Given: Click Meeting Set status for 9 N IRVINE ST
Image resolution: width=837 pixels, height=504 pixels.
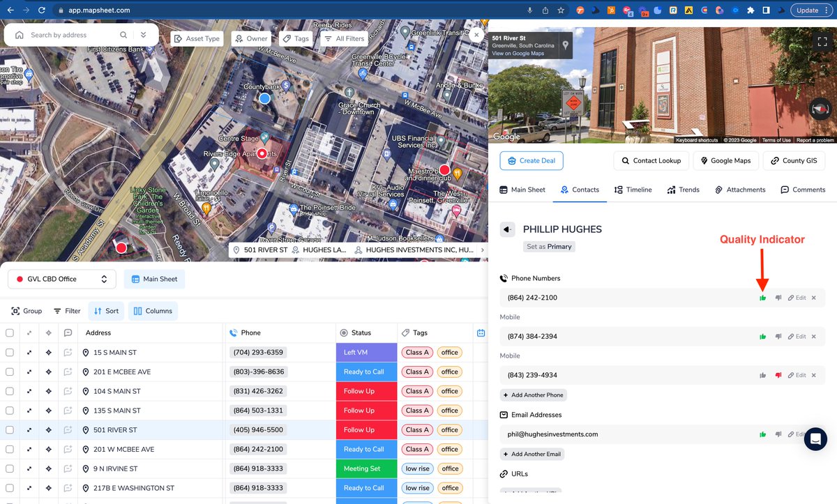Looking at the screenshot, I should tap(366, 468).
